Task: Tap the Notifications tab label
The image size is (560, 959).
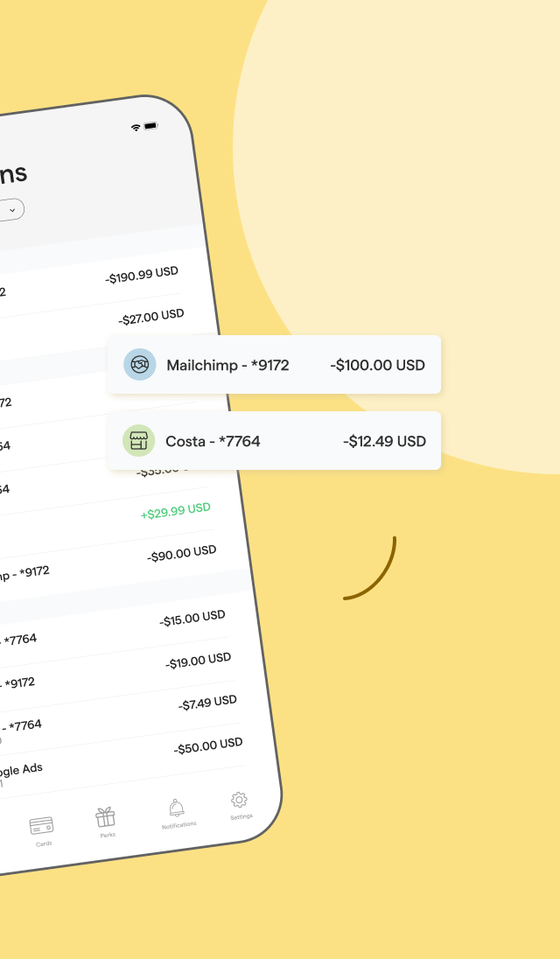Action: pyautogui.click(x=179, y=825)
